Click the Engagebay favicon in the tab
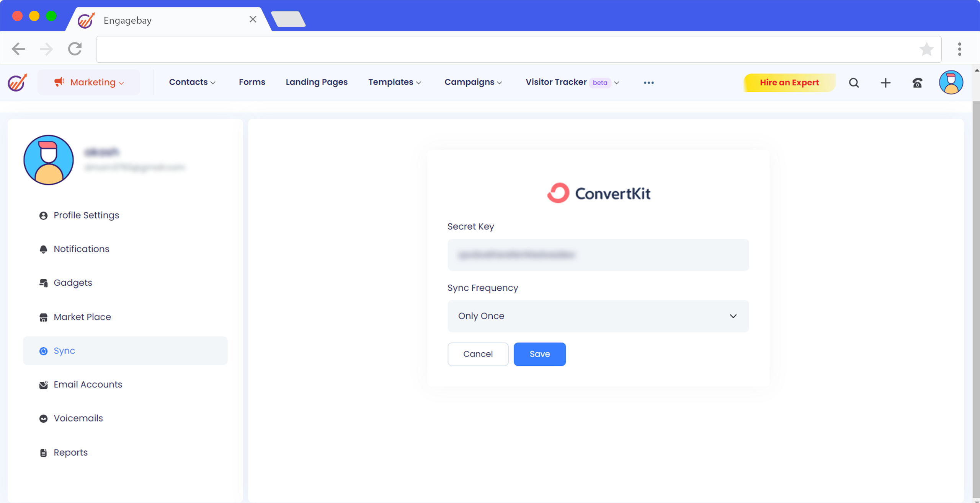This screenshot has width=980, height=503. click(x=86, y=20)
